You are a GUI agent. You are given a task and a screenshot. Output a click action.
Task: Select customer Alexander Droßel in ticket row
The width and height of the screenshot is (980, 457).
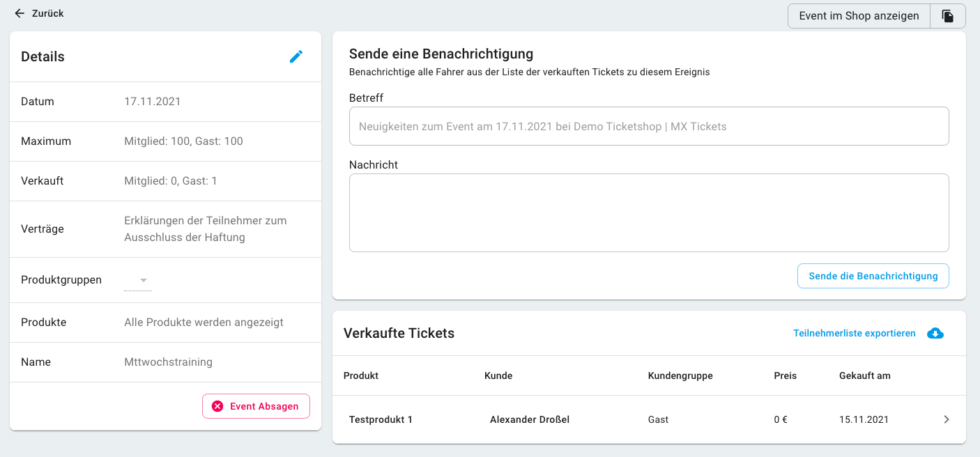pyautogui.click(x=529, y=419)
